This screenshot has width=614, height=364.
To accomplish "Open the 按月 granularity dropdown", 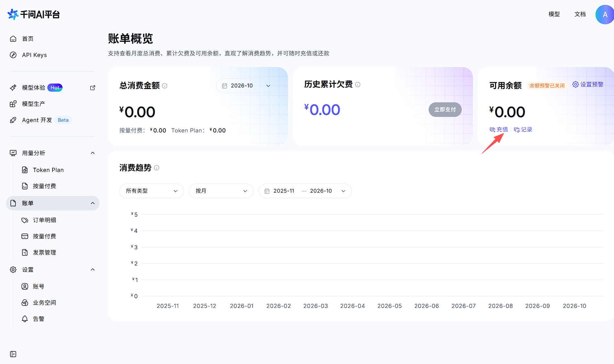I will click(x=221, y=191).
